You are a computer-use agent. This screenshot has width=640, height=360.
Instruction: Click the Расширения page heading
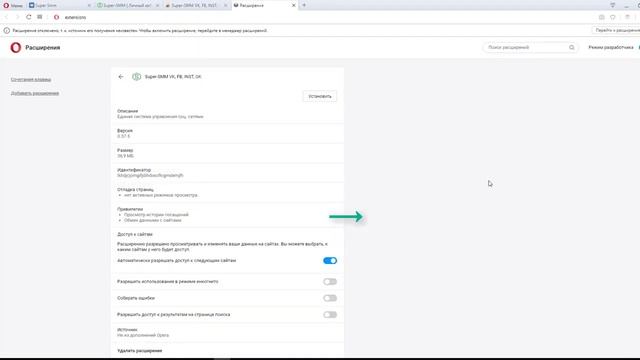43,48
